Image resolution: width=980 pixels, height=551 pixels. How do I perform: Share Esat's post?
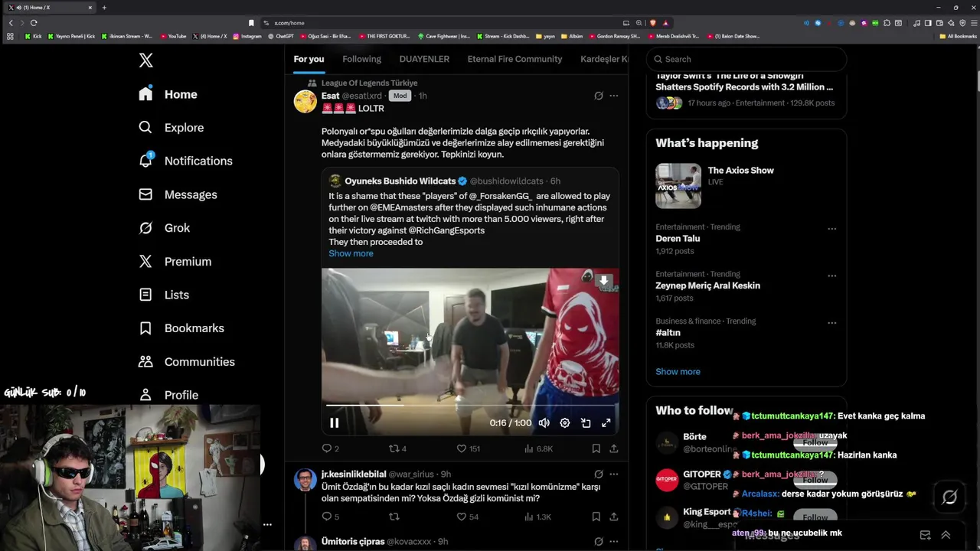(613, 448)
